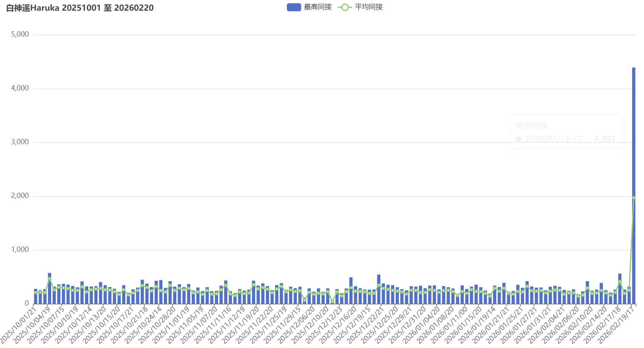This screenshot has width=644, height=348.
Task: Click the tallest bar at 2026/02/19/17
Action: click(634, 183)
